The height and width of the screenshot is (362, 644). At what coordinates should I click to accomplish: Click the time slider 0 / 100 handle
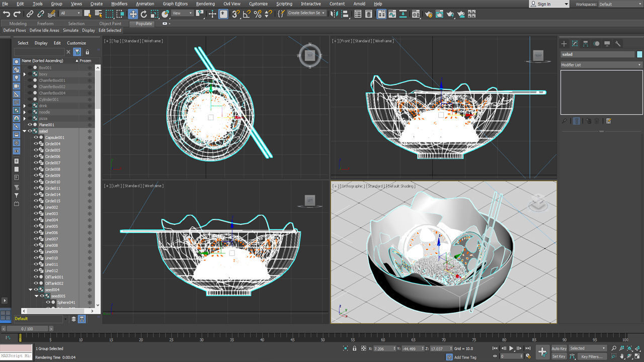click(27, 329)
